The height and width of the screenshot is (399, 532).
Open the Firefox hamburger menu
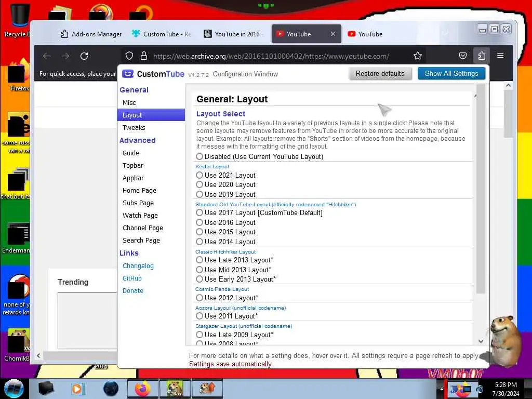coord(500,56)
